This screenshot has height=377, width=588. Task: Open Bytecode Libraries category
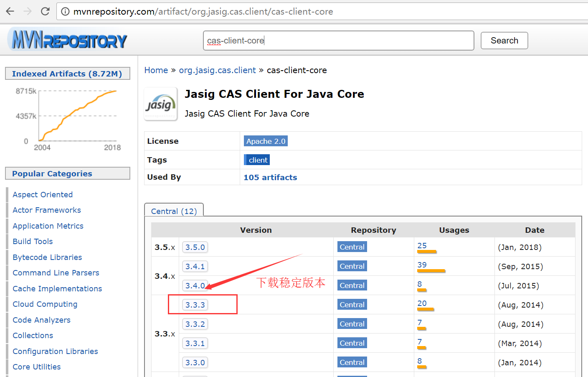coord(47,257)
